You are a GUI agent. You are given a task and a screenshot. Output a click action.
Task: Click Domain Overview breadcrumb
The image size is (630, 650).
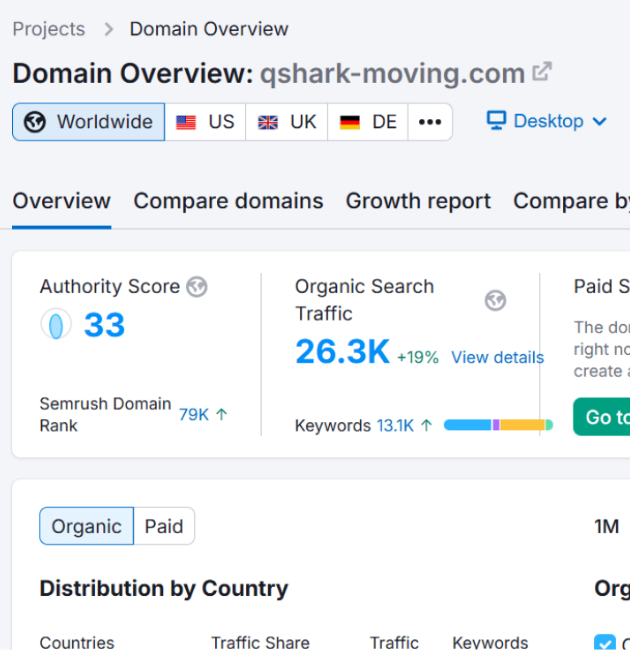click(x=209, y=29)
